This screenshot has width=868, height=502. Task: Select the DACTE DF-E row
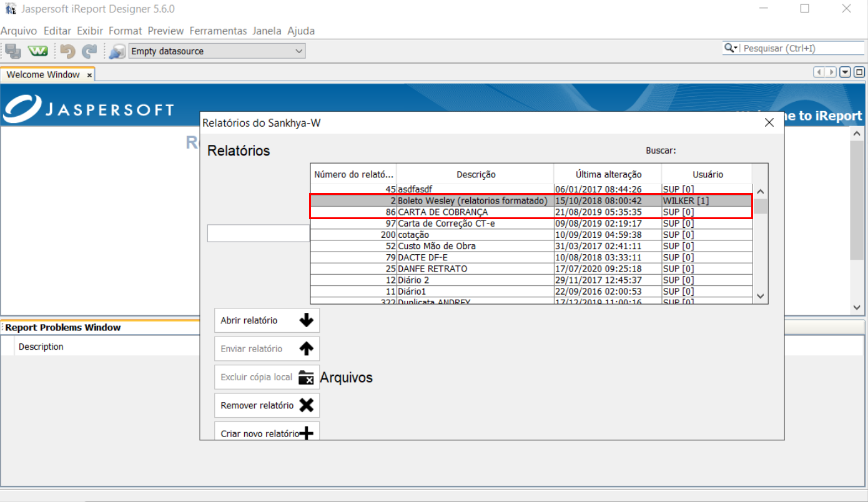(x=531, y=257)
